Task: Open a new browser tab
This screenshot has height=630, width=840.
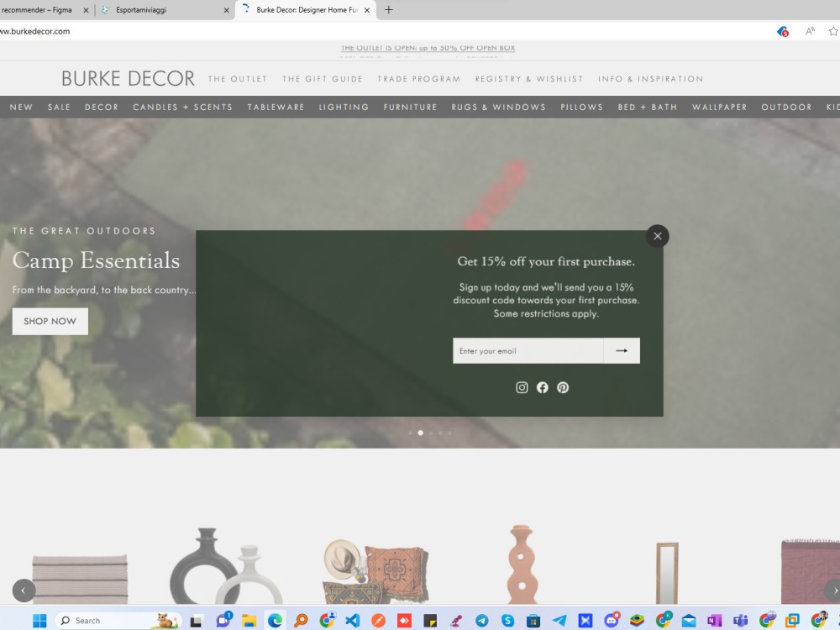Action: [389, 9]
